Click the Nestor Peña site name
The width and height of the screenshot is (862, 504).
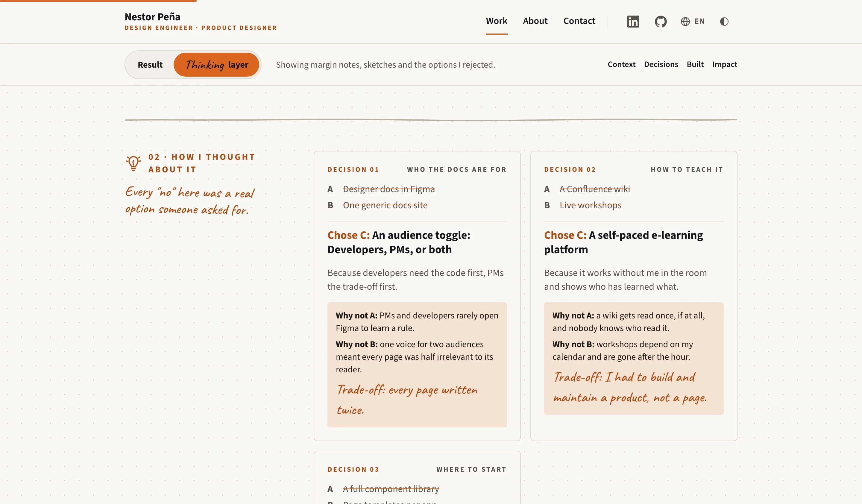[x=152, y=17]
